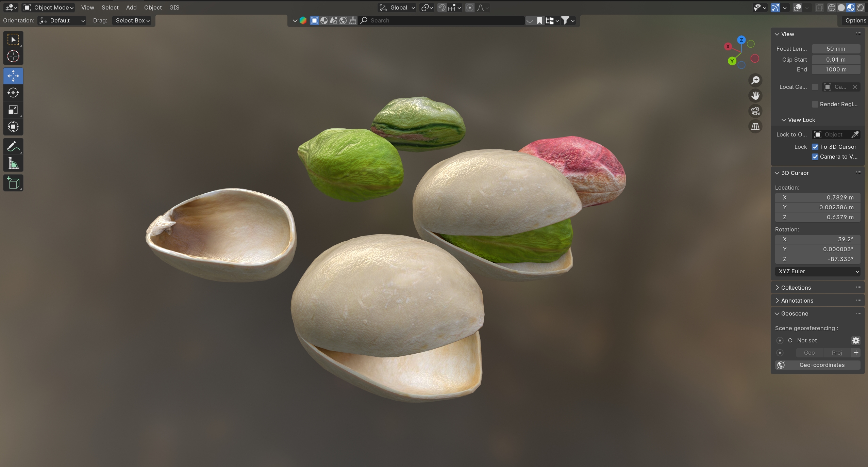Select the Annotate pencil tool
The image size is (868, 467).
13,147
